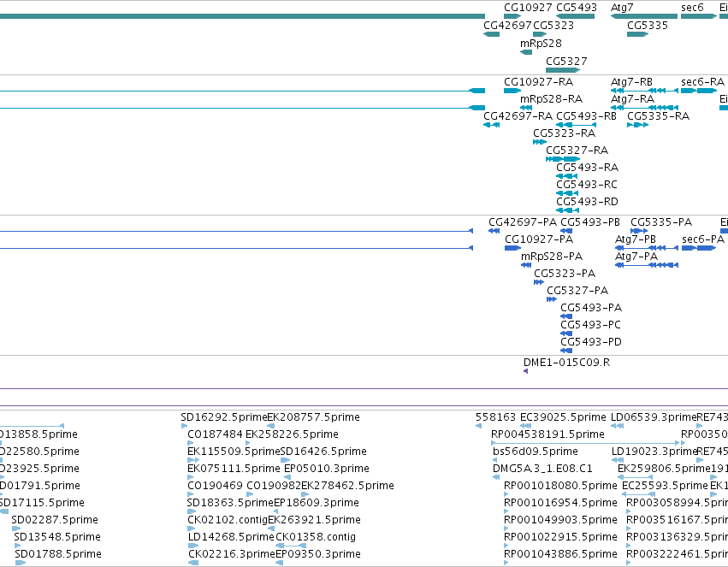Click the CG10927 gene label in top track

tap(528, 8)
